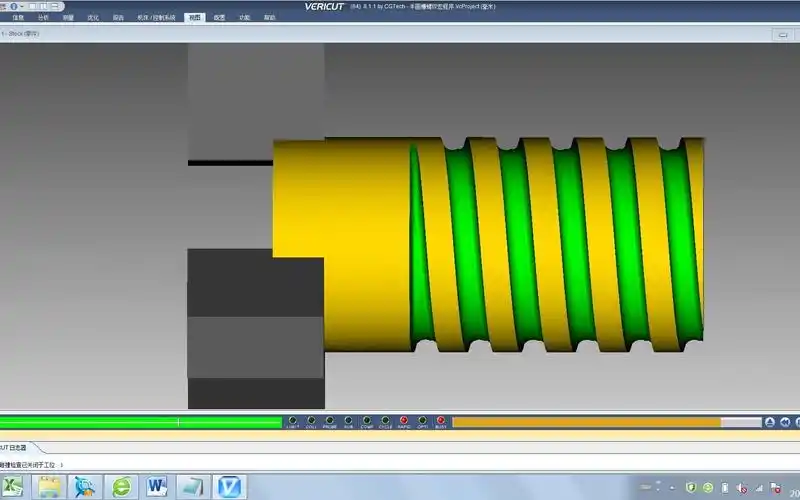Open the 机床/控制系统 menu
Screen dimensions: 800x500
156,18
